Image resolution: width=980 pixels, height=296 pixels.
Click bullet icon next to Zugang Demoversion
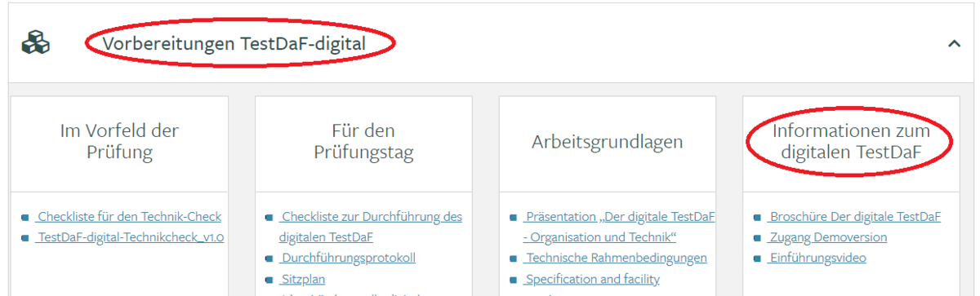pyautogui.click(x=758, y=239)
